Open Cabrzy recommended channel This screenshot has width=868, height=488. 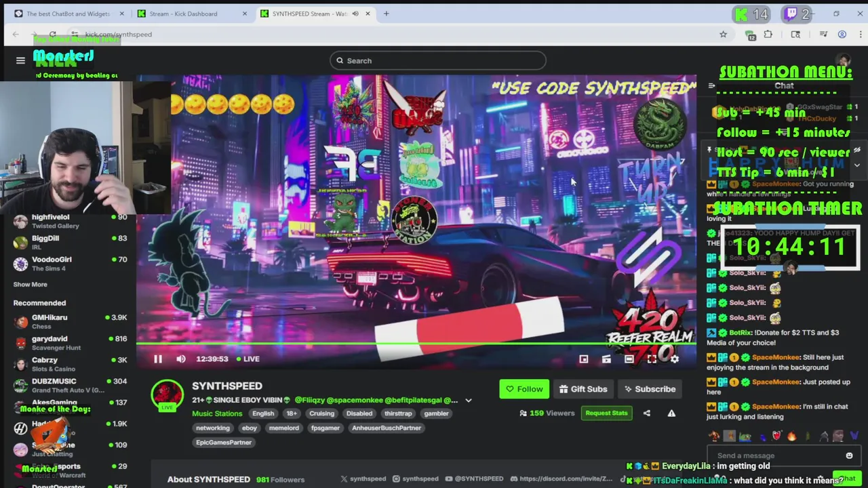(x=70, y=364)
